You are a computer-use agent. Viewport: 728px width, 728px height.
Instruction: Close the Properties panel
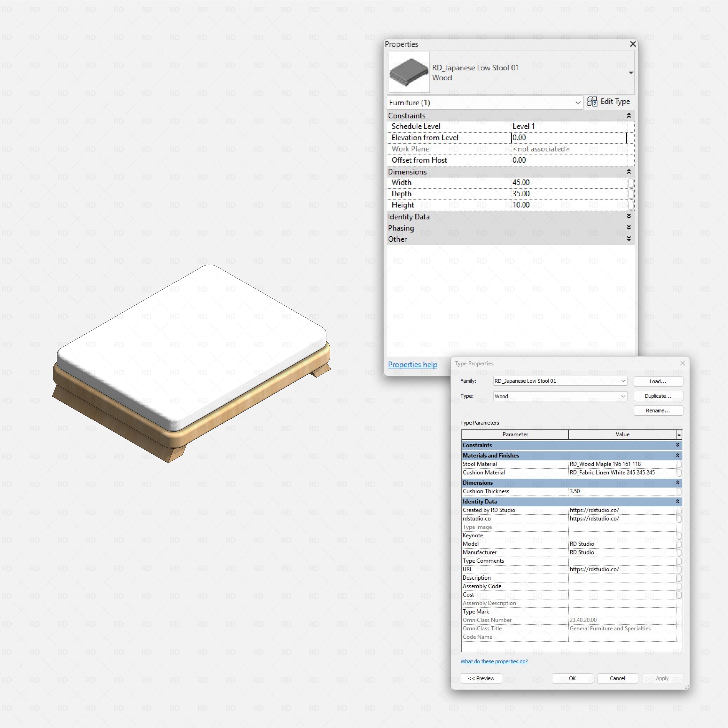click(x=633, y=44)
